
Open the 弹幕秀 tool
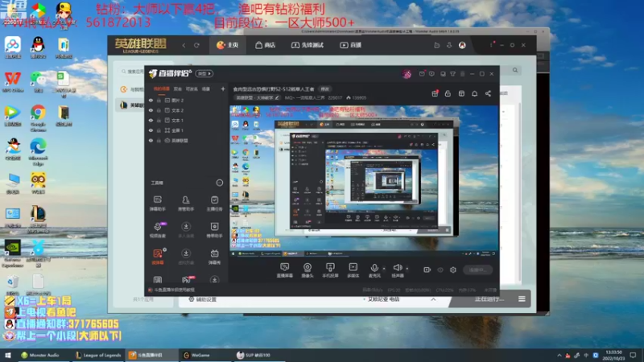(214, 257)
